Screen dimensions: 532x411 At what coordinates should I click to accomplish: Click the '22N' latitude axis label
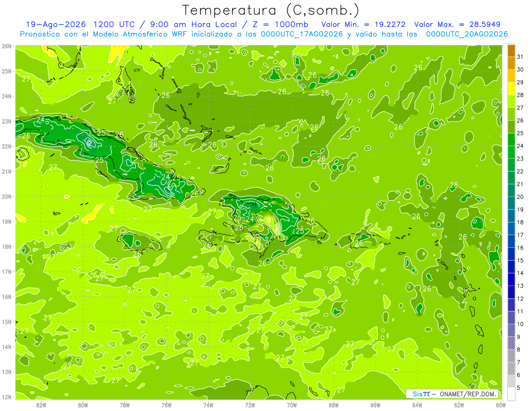[7, 146]
